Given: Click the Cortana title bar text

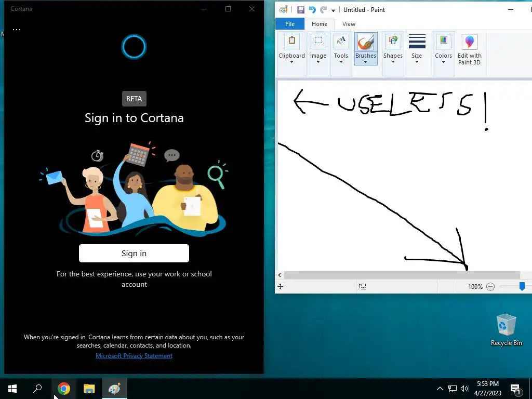Looking at the screenshot, I should point(21,9).
